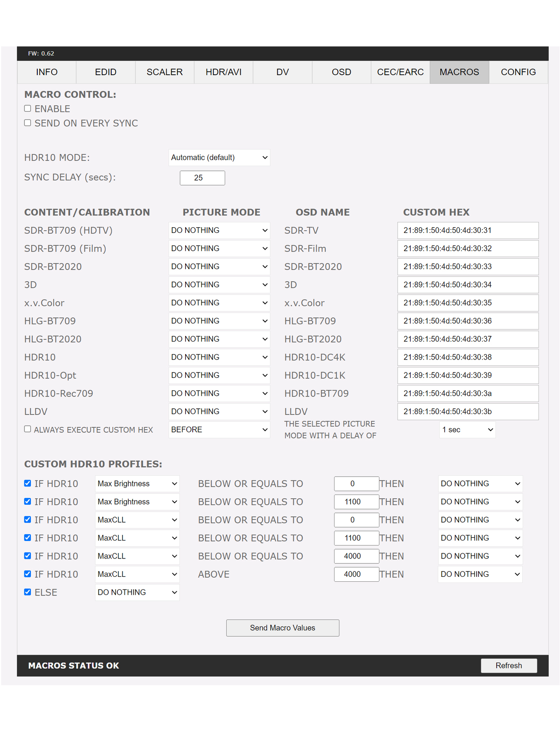Open the 1 sec delay dropdown
Screen dimensions: 560x732
pyautogui.click(x=467, y=430)
